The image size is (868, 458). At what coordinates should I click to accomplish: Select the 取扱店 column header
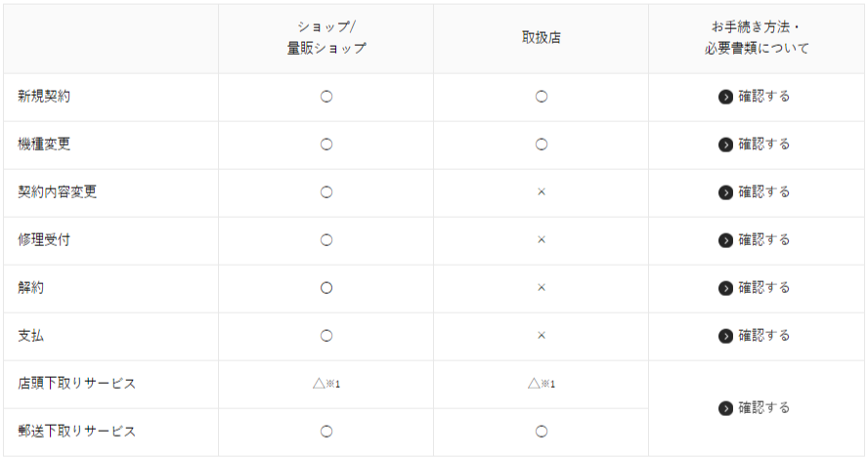[x=541, y=38]
